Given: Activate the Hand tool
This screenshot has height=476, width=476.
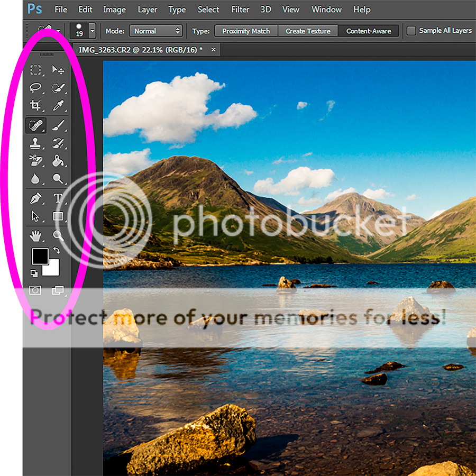Looking at the screenshot, I should click(x=35, y=236).
